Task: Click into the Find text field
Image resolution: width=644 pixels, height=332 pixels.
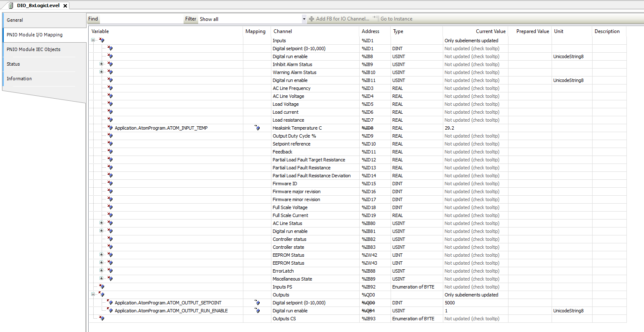Action: click(141, 19)
